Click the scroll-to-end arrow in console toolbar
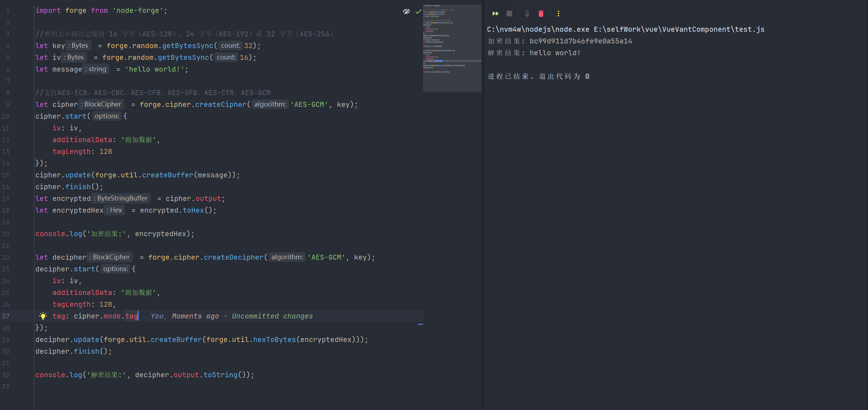 (527, 14)
